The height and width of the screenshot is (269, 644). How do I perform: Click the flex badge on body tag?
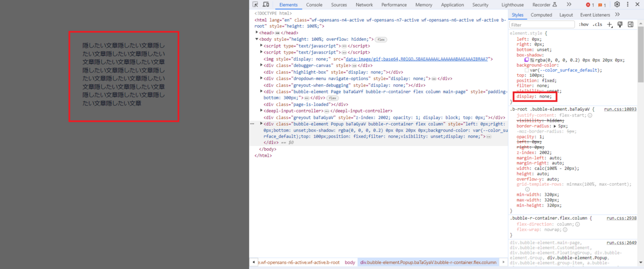click(x=381, y=40)
